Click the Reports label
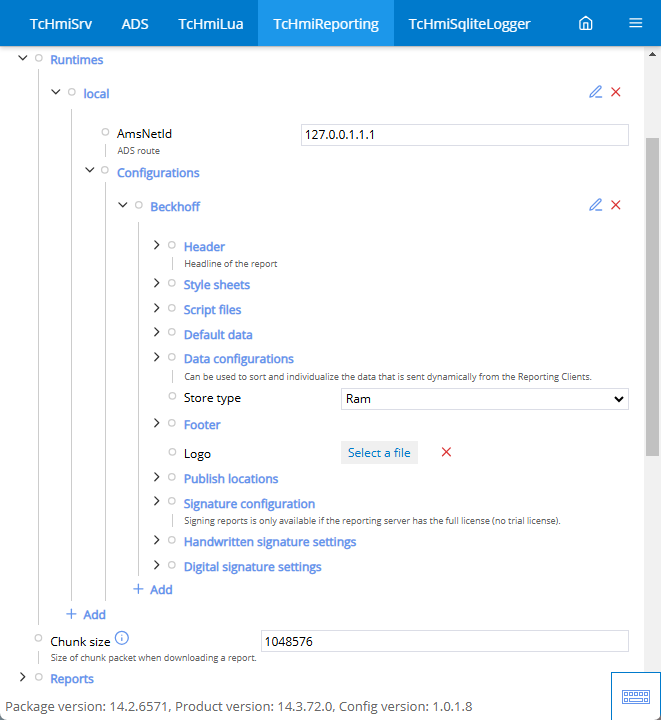 tap(72, 679)
